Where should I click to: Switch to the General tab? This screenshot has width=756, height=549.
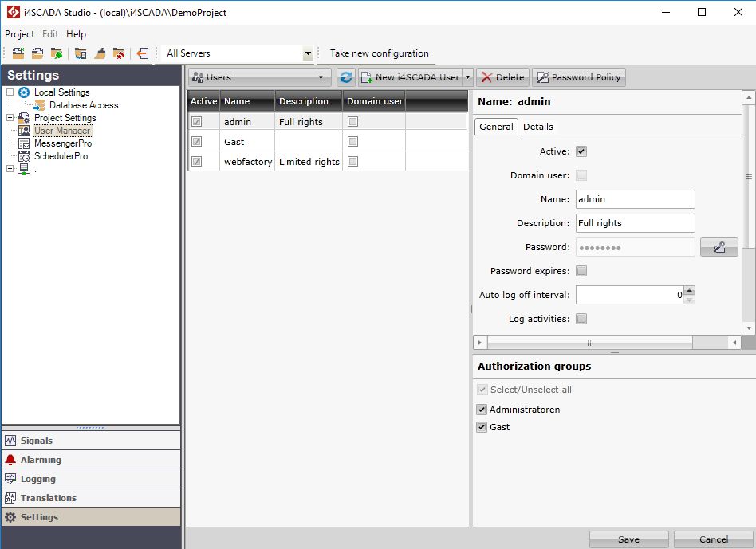pos(496,127)
